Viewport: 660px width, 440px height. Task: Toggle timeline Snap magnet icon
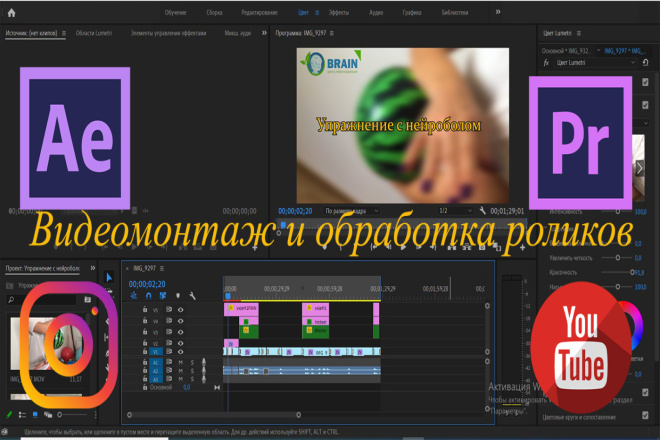click(x=149, y=296)
